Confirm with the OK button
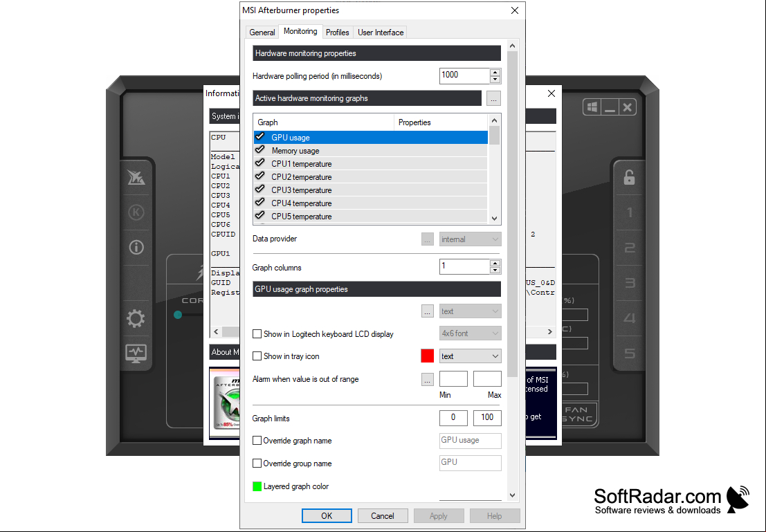This screenshot has width=766, height=532. [x=327, y=516]
